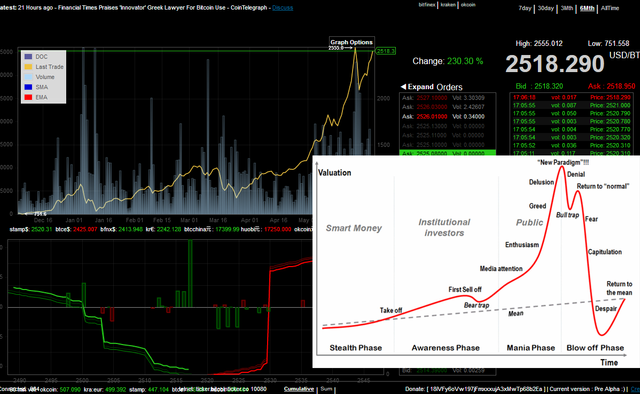The image size is (640, 394).
Task: Click the High: 2555.012 value
Action: point(539,43)
